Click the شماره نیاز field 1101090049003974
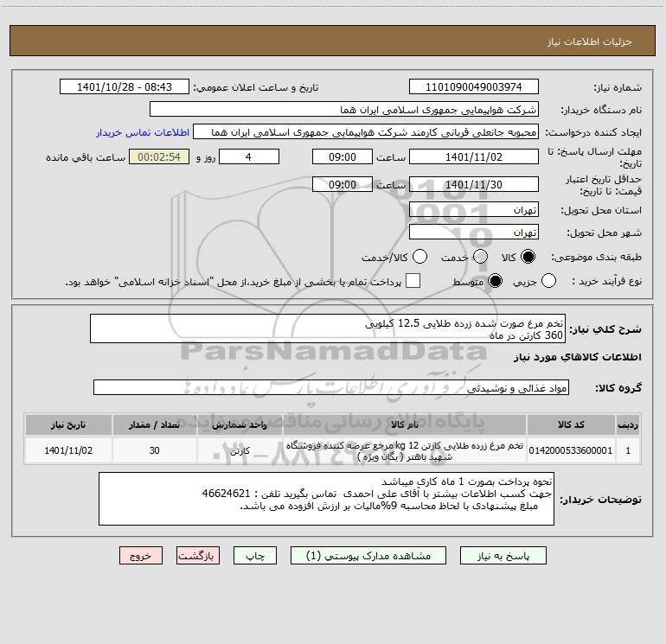The height and width of the screenshot is (644, 666). (474, 87)
